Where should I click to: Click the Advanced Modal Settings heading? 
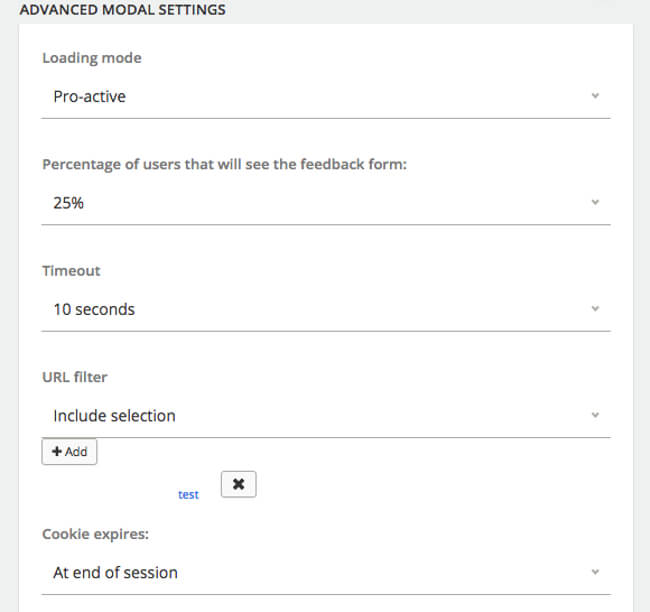tap(122, 11)
